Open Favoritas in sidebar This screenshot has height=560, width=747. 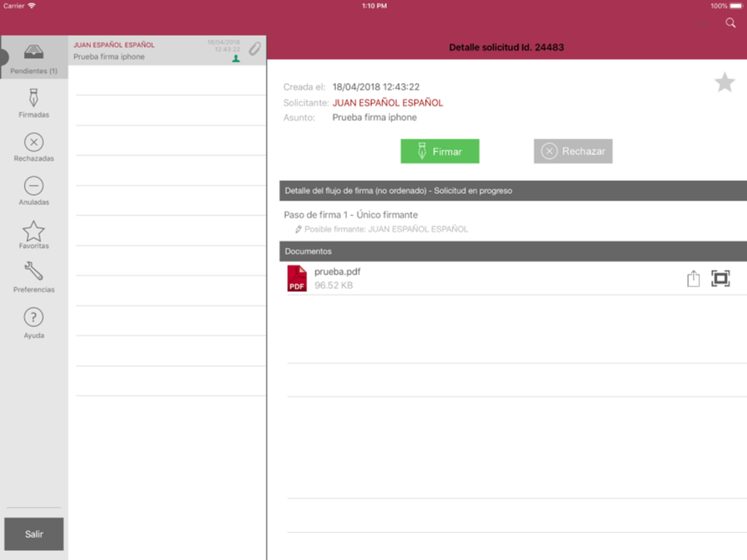click(x=34, y=234)
